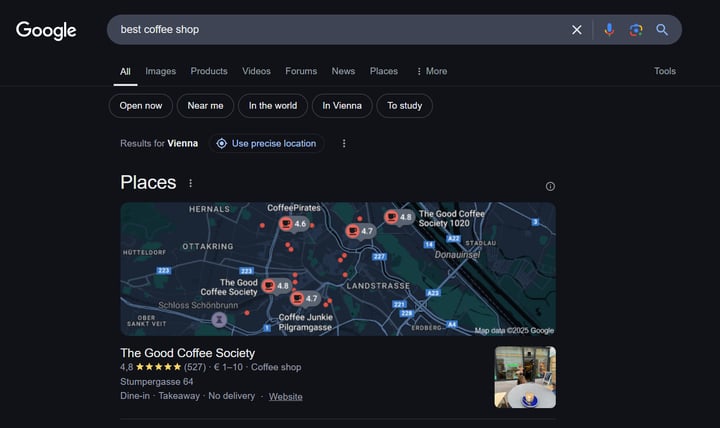This screenshot has width=720, height=428.
Task: Click the Schloss Schönbrunn landmark icon
Action: pyautogui.click(x=219, y=320)
